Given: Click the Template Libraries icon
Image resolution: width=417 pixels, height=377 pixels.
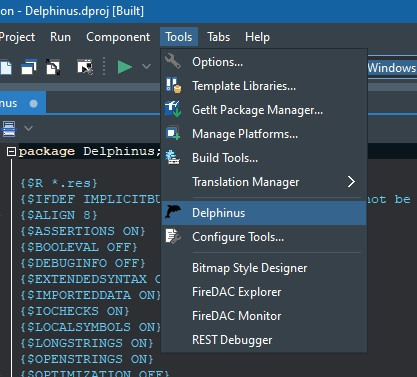Looking at the screenshot, I should pyautogui.click(x=173, y=85).
